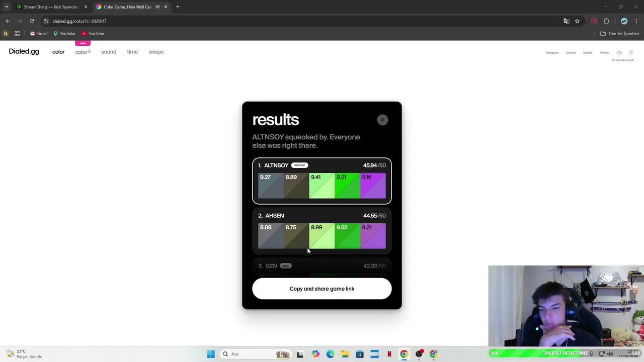Viewport: 644px width, 362px height.
Task: Click the address bar URL
Action: [x=79, y=21]
